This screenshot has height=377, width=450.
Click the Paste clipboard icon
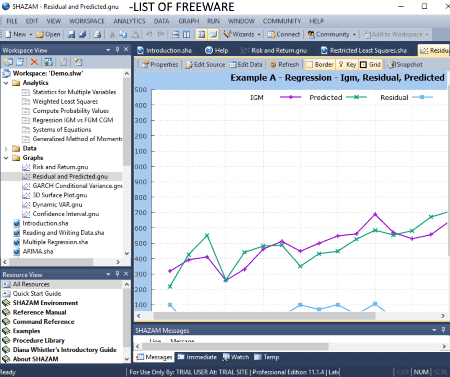[x=135, y=34]
